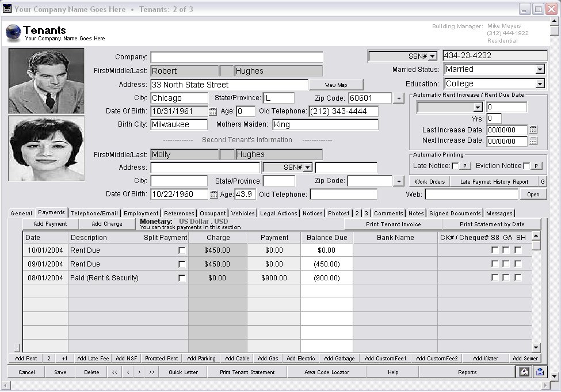The height and width of the screenshot is (392, 561).
Task: Jump to last record with >>
Action: coord(152,372)
